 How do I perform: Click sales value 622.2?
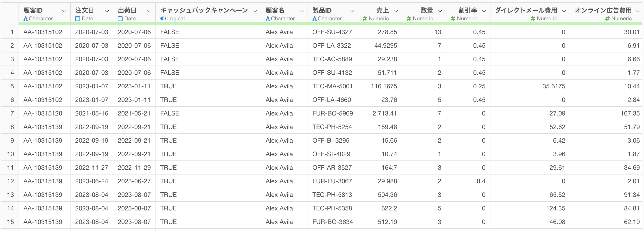(x=389, y=208)
